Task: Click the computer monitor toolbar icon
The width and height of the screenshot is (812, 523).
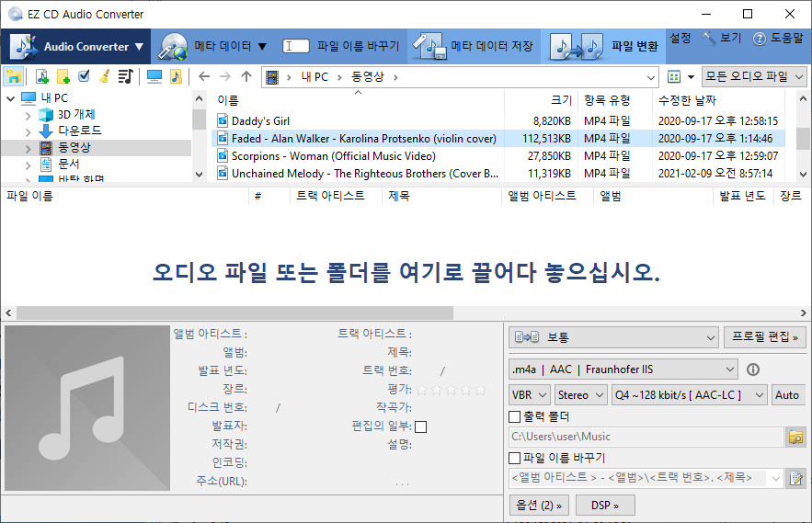Action: click(x=154, y=76)
